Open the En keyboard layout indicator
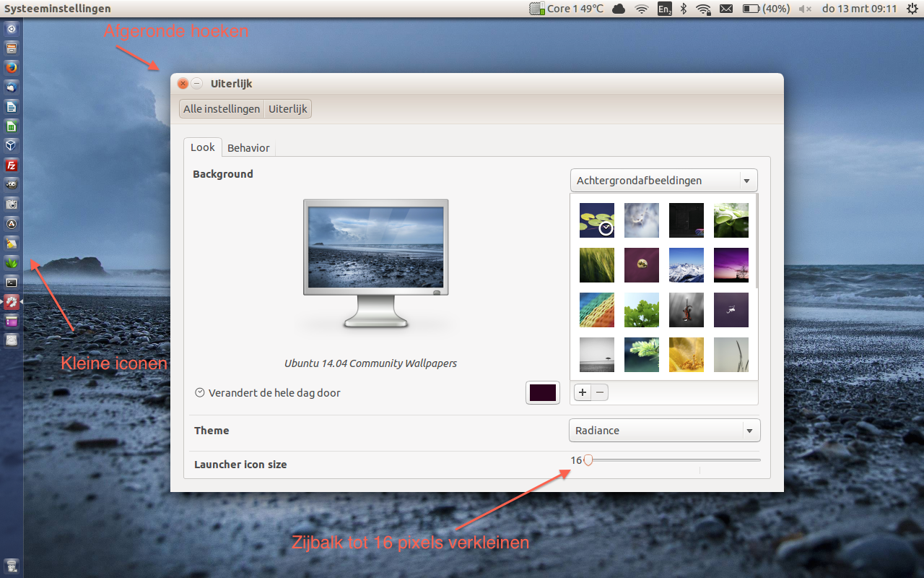The width and height of the screenshot is (924, 578). [x=664, y=9]
